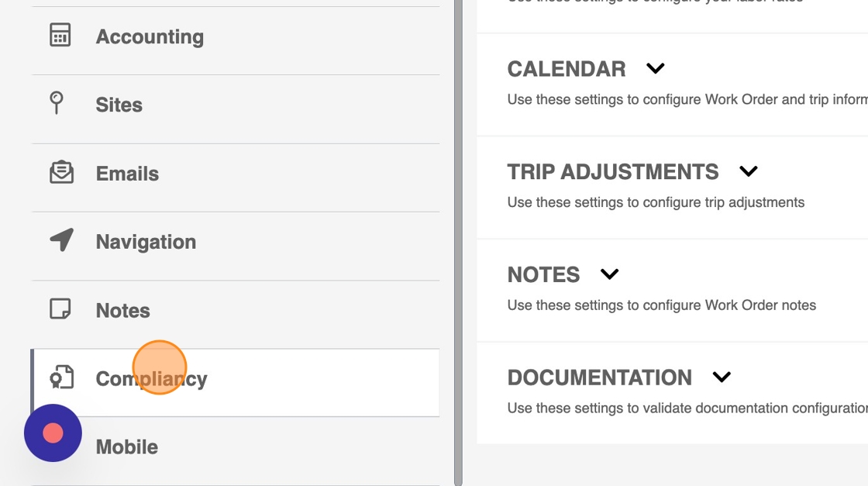Screen dimensions: 868x486
Task: Click the DOCUMENTATION section heading
Action: click(x=599, y=377)
